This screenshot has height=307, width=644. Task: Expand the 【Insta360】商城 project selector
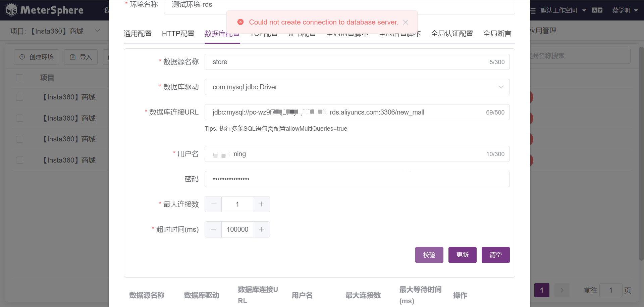(x=55, y=31)
